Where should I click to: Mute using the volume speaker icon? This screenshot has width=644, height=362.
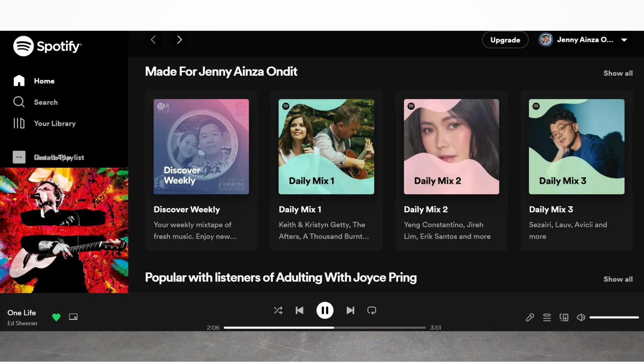(x=581, y=317)
